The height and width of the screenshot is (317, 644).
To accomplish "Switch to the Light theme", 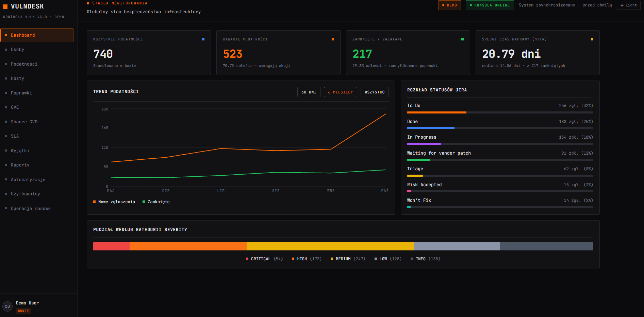I will tap(628, 5).
